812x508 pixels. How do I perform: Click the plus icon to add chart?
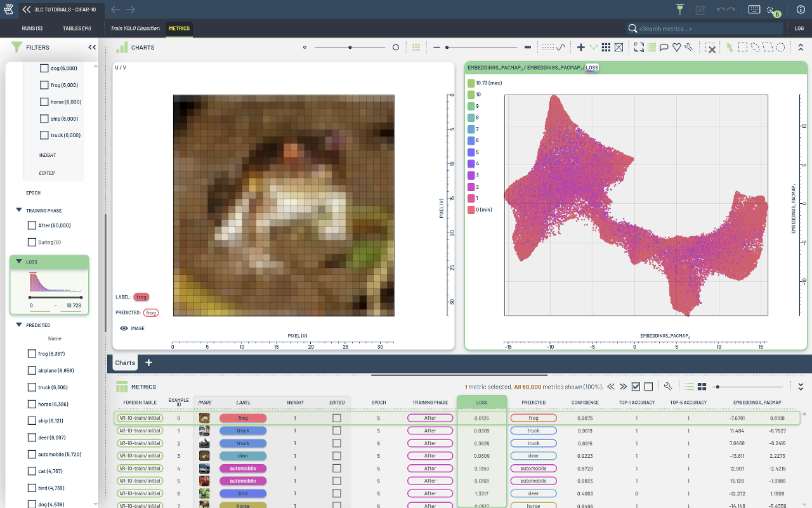click(580, 47)
